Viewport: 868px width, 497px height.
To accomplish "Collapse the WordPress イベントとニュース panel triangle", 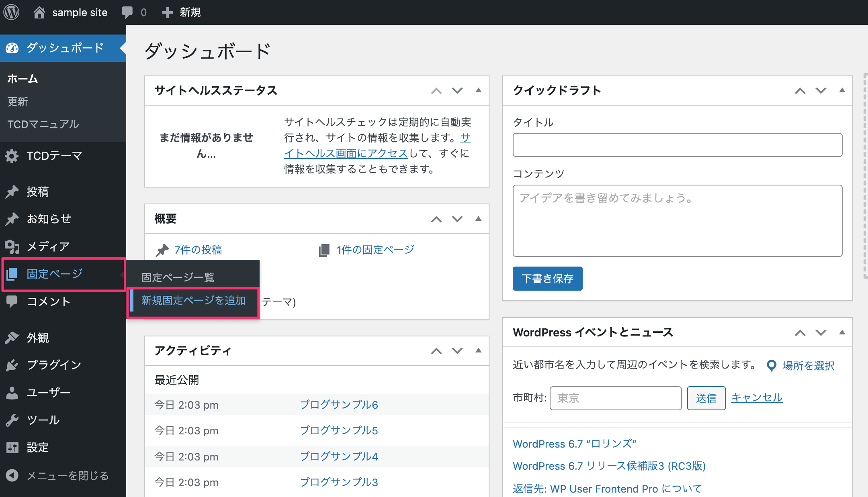I will pos(842,332).
